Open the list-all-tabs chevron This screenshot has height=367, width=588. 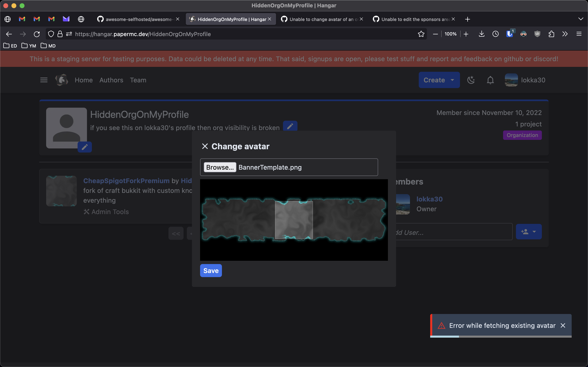click(x=581, y=19)
